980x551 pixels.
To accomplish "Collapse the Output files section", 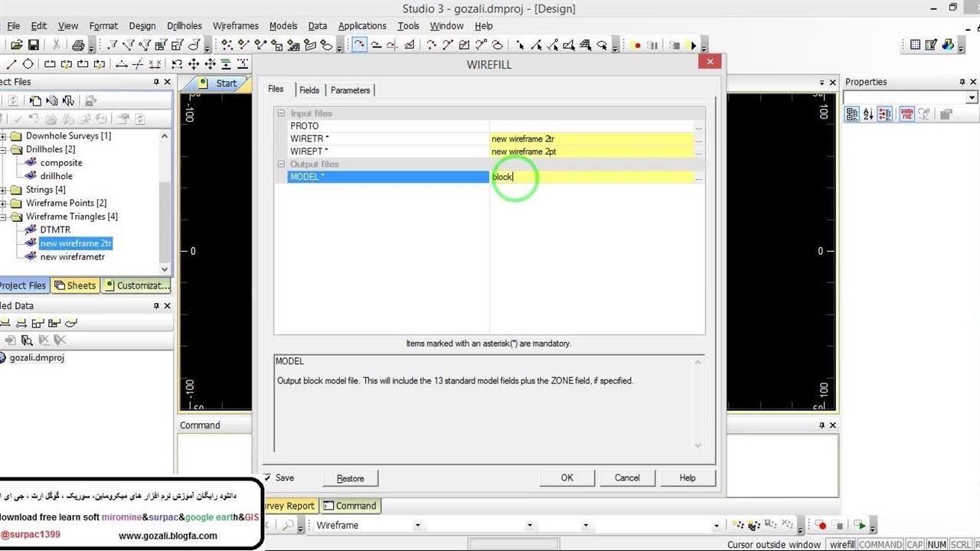I will point(281,164).
